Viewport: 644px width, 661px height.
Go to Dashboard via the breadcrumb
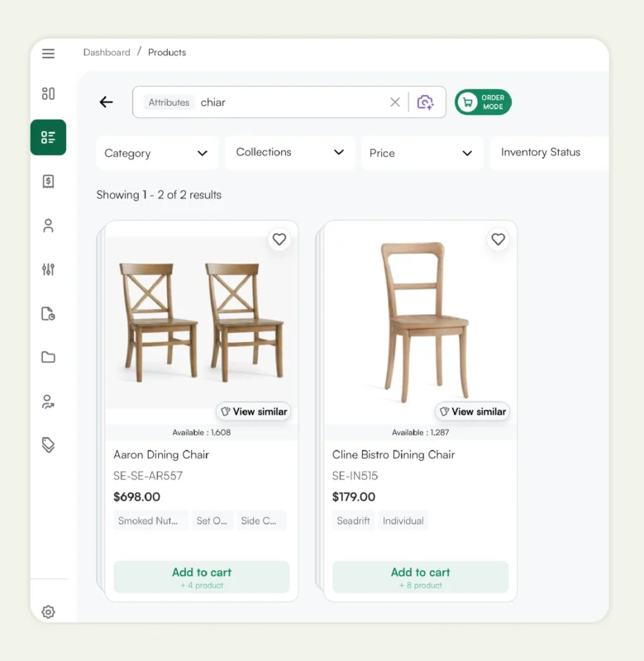click(x=107, y=52)
